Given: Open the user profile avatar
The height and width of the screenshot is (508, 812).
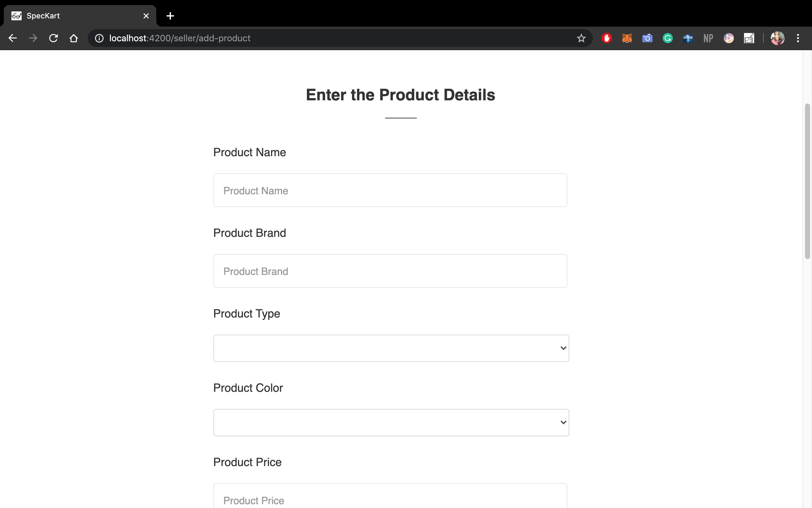Looking at the screenshot, I should [x=777, y=38].
